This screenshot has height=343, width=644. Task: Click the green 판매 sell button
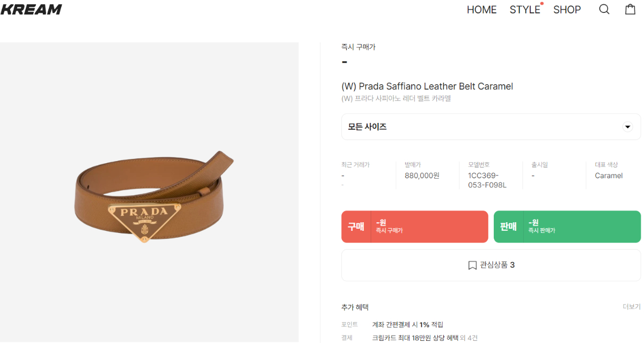coord(567,227)
